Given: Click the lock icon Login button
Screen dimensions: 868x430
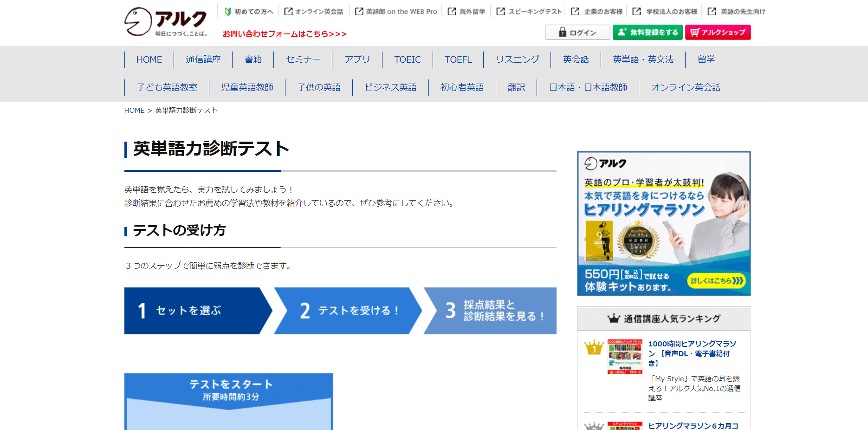Looking at the screenshot, I should [x=577, y=33].
